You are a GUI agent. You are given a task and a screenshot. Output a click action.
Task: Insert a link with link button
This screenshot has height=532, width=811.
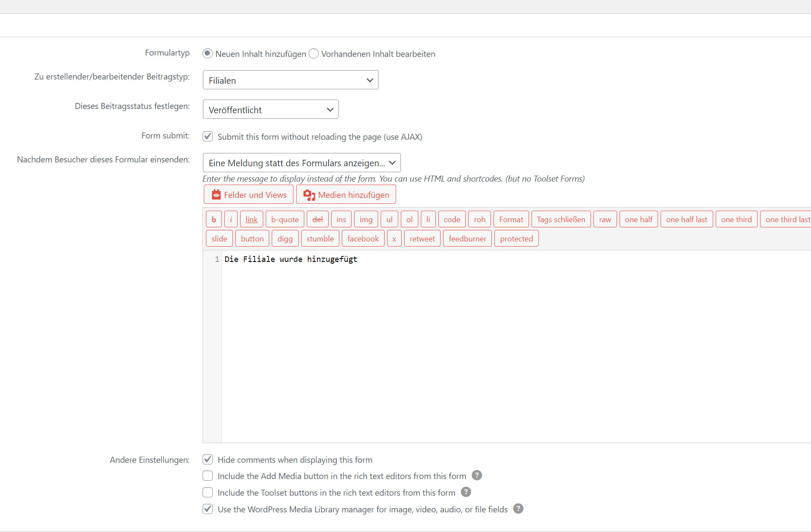[252, 219]
